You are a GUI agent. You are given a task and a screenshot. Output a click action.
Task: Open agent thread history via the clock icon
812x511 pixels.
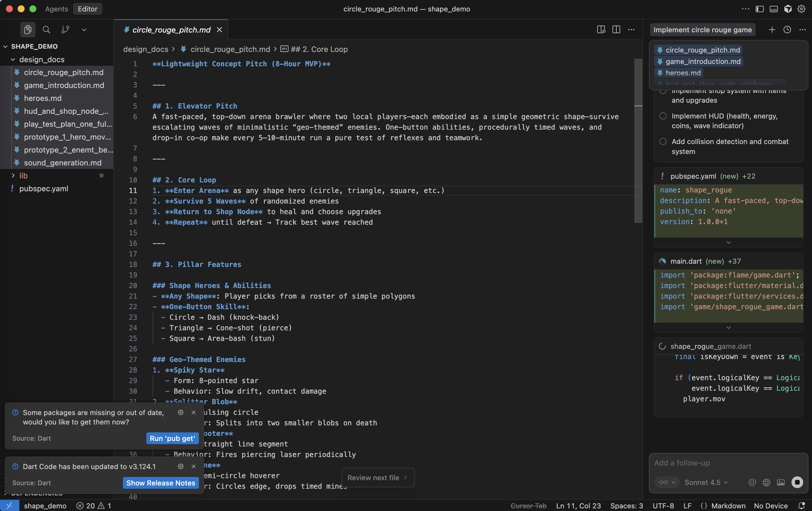[787, 30]
